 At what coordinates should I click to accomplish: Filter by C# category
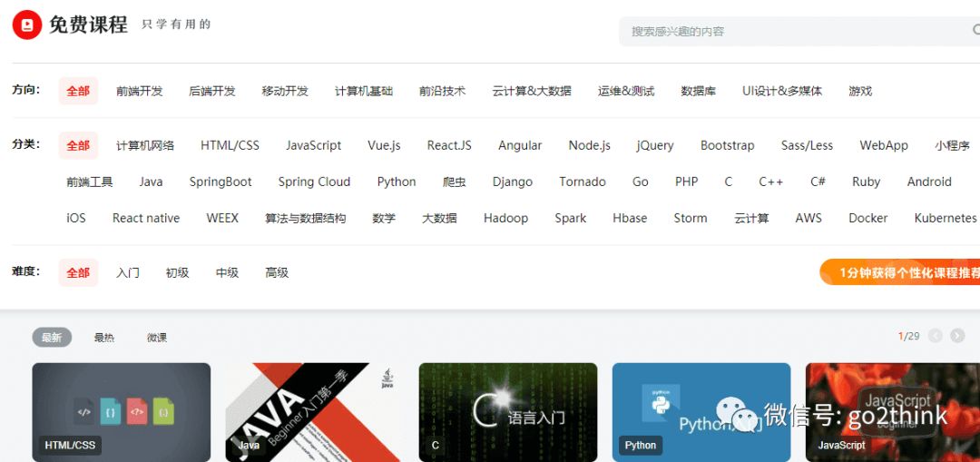[x=818, y=182]
